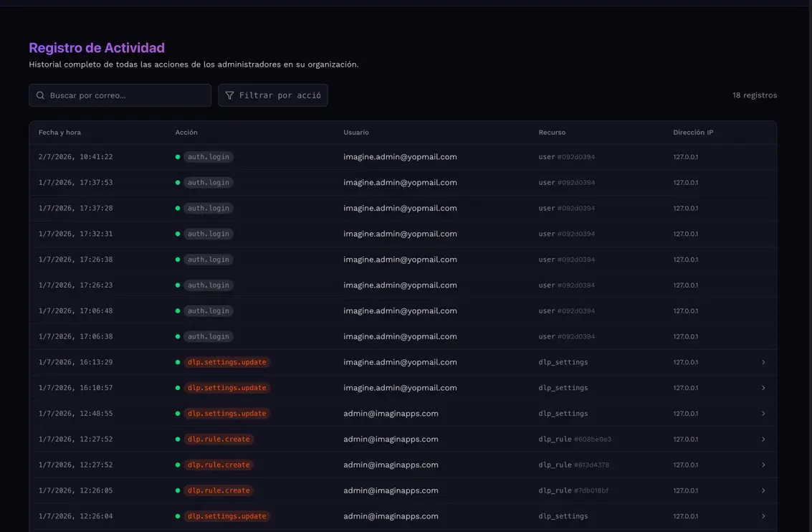Select the auth.login badge at 17:26:23

point(208,285)
